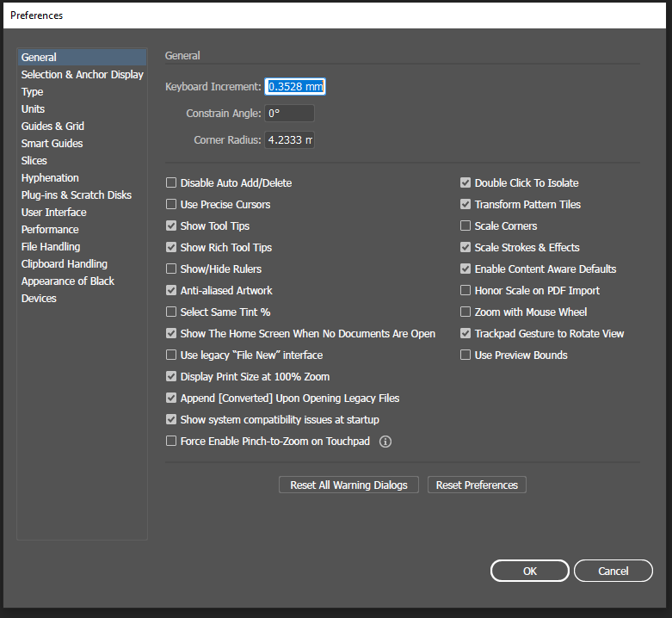Focus the Constrain Angle input field
This screenshot has width=672, height=618.
(289, 114)
